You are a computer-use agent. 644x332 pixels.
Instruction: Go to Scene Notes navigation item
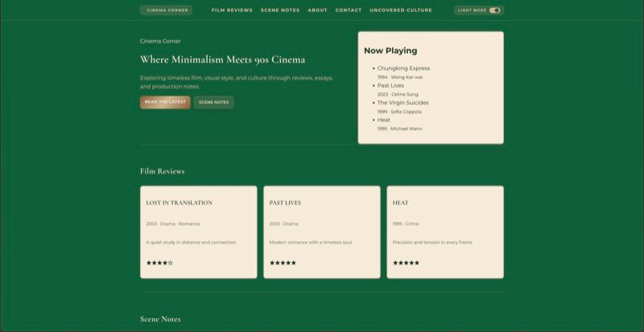coord(280,10)
